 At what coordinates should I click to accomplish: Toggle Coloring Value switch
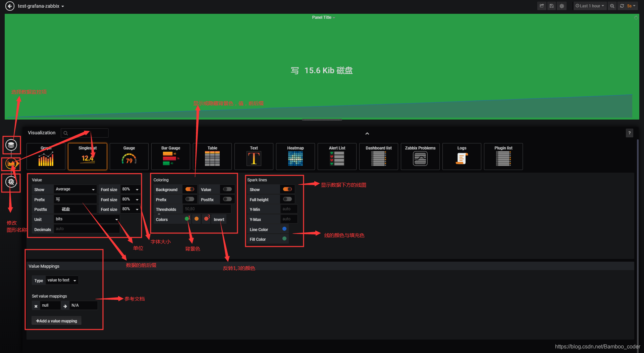227,189
